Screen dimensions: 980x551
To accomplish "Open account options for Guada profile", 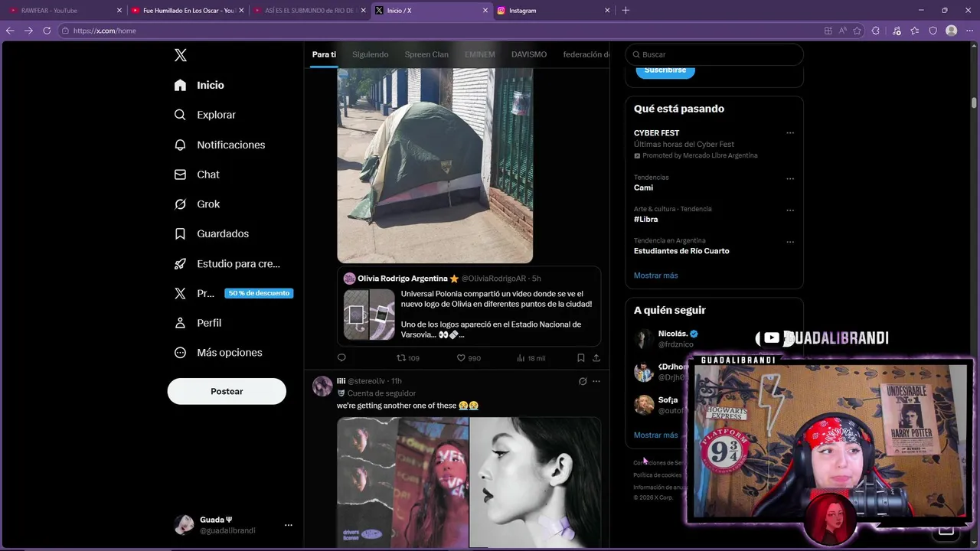I will click(289, 525).
